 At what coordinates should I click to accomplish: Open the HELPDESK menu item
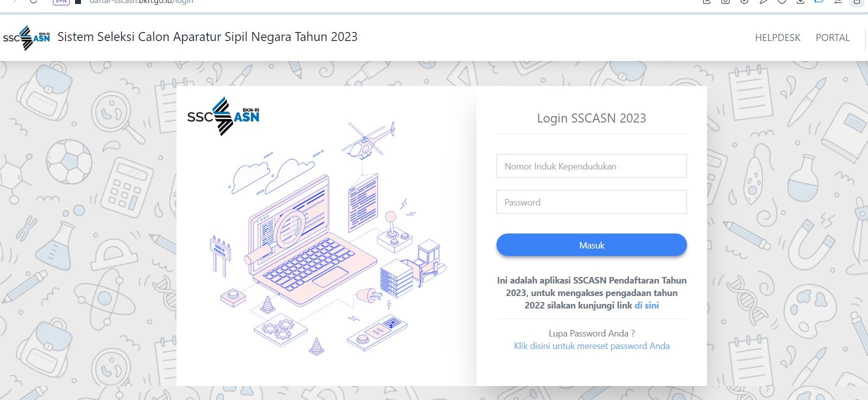click(777, 37)
